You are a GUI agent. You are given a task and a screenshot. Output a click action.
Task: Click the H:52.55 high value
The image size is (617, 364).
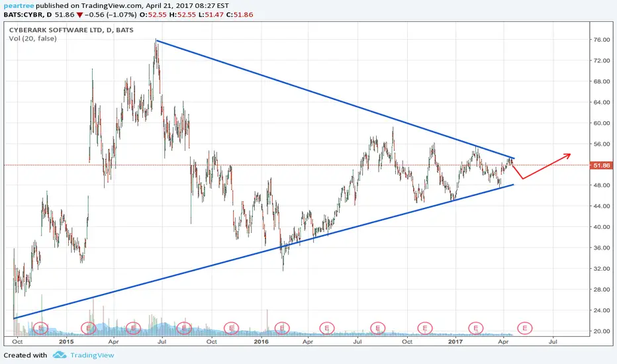click(182, 15)
